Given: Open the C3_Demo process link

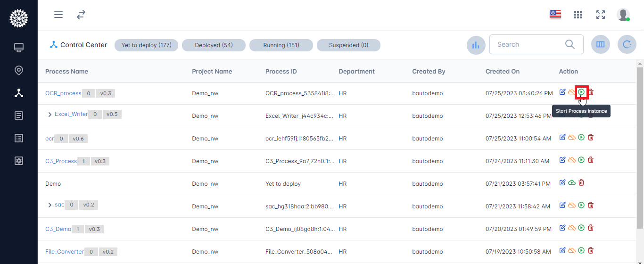Looking at the screenshot, I should click(x=58, y=229).
